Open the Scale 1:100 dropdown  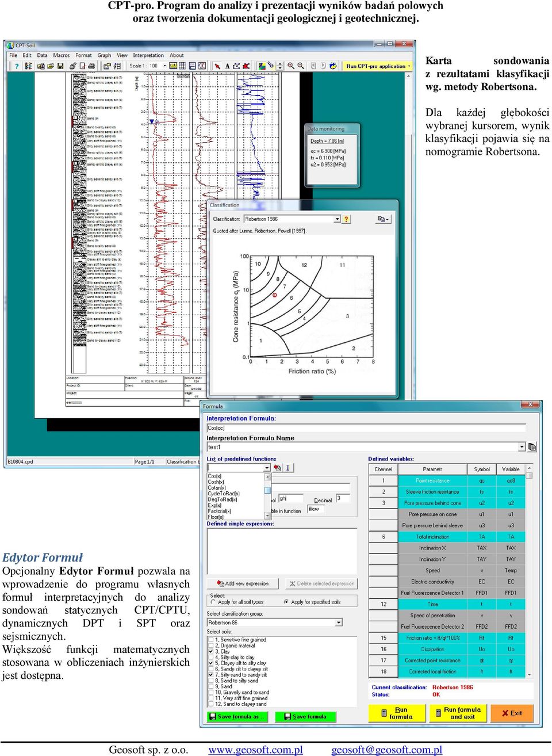pos(165,66)
